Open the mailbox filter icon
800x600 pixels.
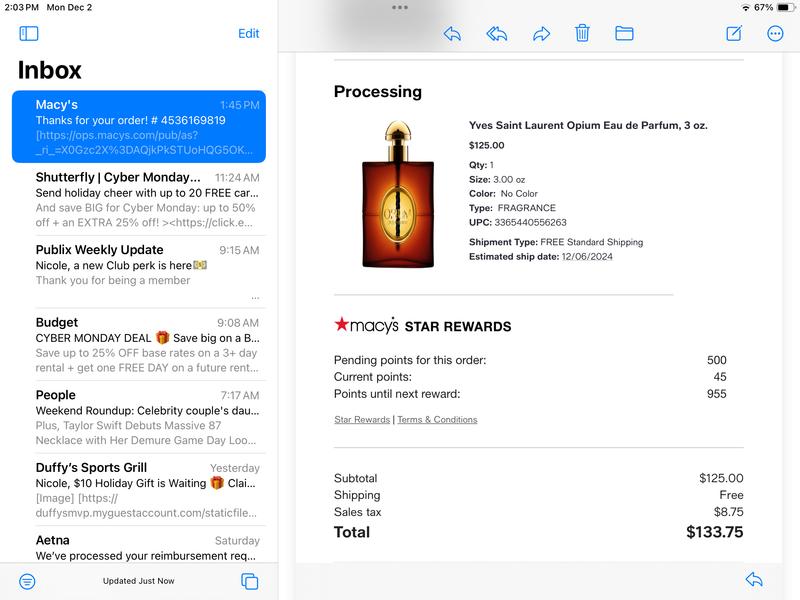pyautogui.click(x=27, y=581)
